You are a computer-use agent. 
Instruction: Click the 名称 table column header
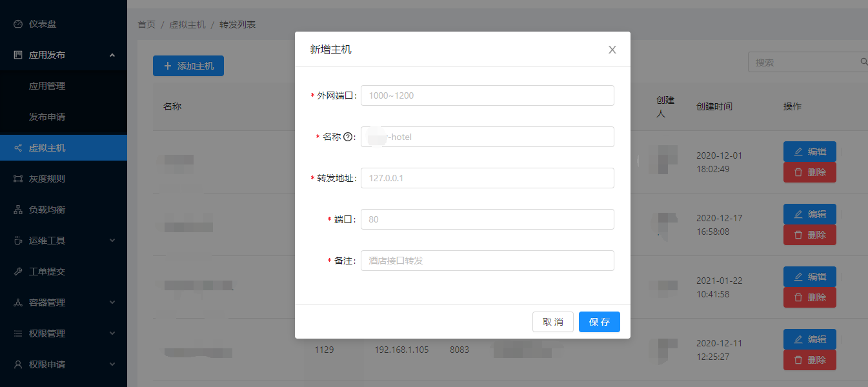point(172,106)
